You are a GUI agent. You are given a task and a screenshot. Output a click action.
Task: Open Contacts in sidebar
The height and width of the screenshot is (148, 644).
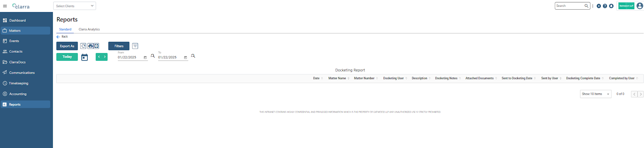(26, 51)
